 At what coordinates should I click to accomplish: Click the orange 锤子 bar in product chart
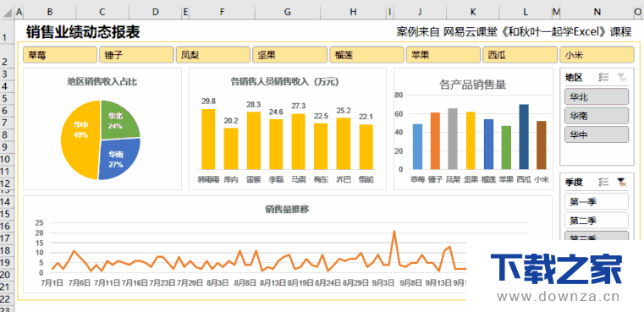coord(435,141)
